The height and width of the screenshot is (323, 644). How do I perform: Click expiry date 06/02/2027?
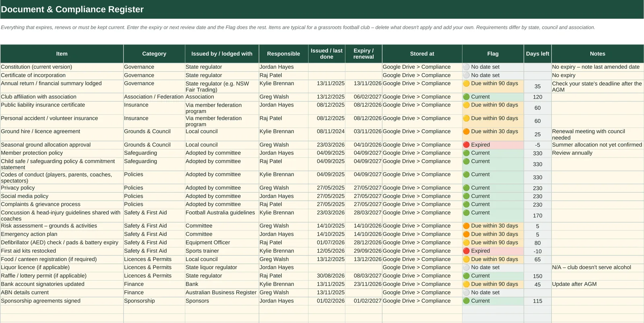pyautogui.click(x=363, y=97)
